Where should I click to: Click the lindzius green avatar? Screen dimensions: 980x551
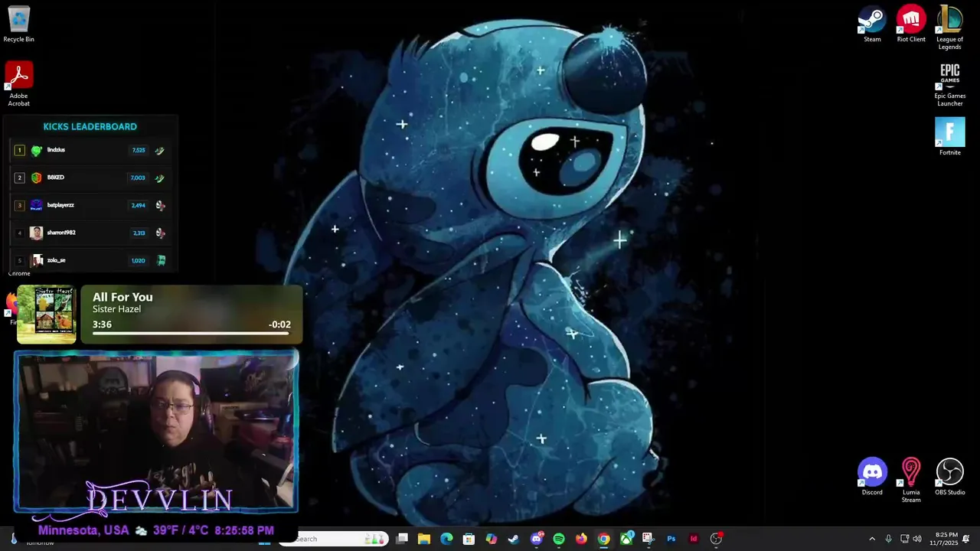click(36, 150)
